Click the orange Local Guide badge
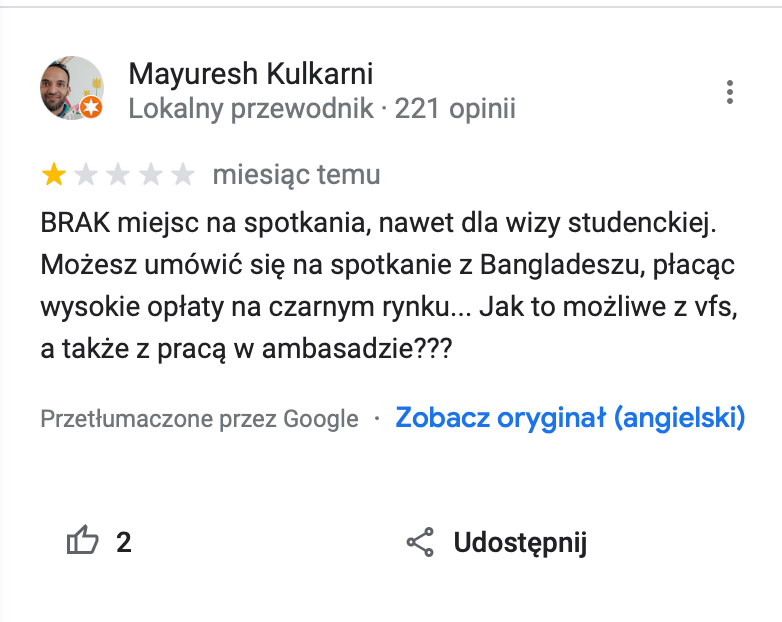 [x=91, y=106]
